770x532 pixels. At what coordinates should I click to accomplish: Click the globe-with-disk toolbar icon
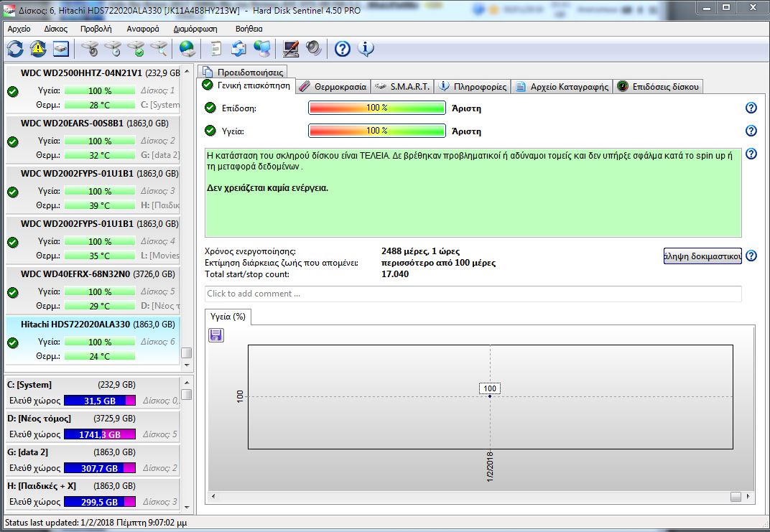[x=187, y=49]
